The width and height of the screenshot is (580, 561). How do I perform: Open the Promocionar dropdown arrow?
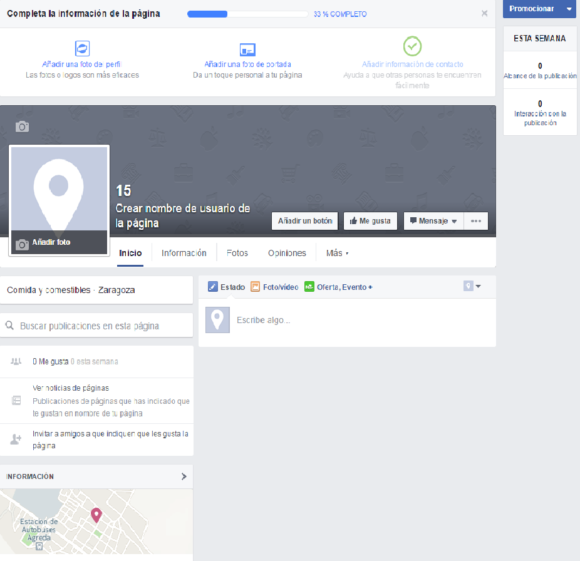569,9
